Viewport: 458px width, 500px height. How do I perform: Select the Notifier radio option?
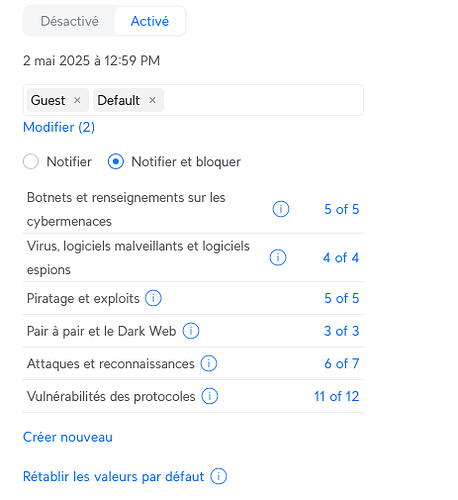tap(31, 162)
